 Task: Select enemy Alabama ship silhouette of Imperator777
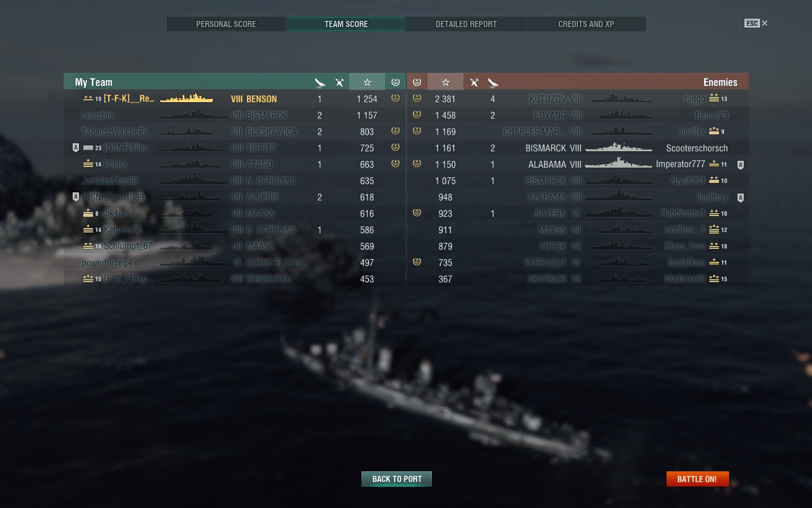(619, 164)
